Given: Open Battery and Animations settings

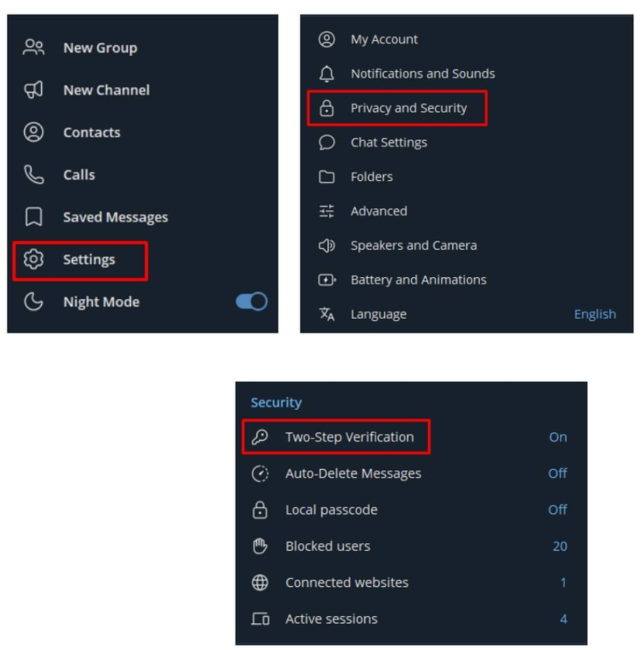Looking at the screenshot, I should (418, 280).
